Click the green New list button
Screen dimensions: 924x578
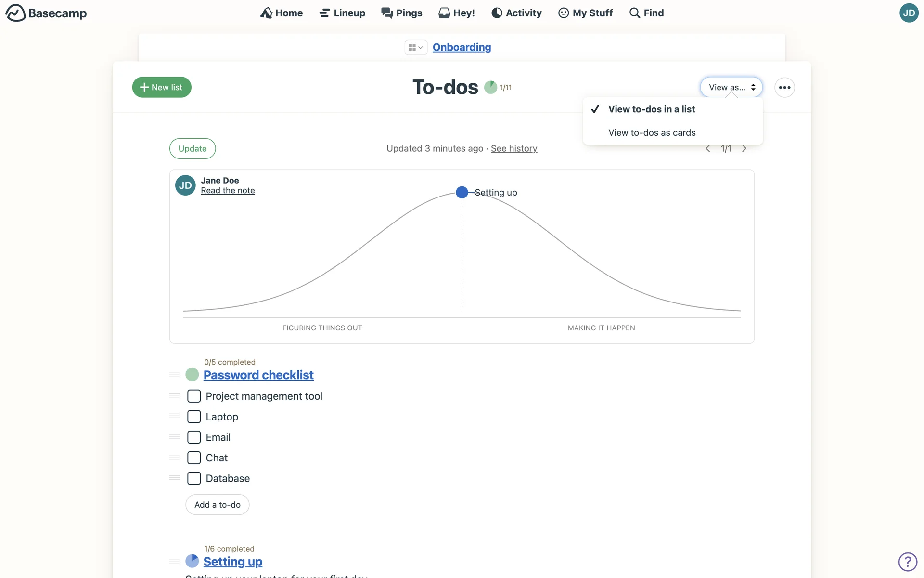click(x=162, y=88)
